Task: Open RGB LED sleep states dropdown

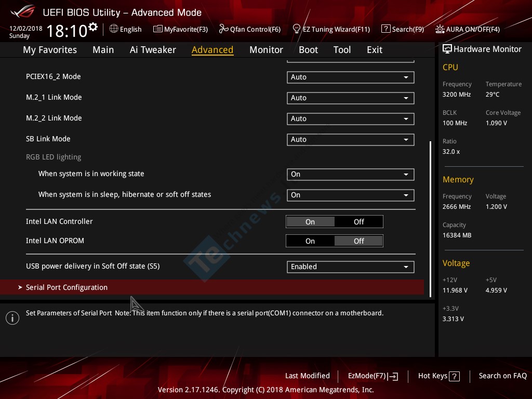Action: point(351,195)
